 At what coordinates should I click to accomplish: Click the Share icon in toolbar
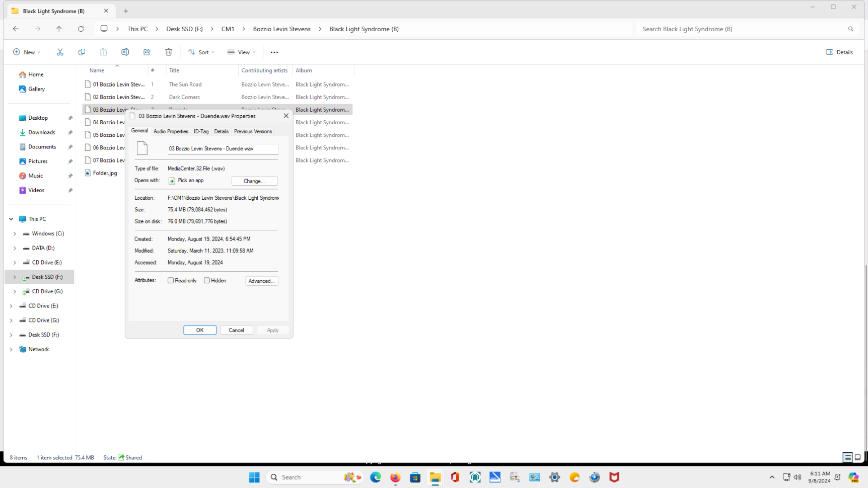pos(147,52)
